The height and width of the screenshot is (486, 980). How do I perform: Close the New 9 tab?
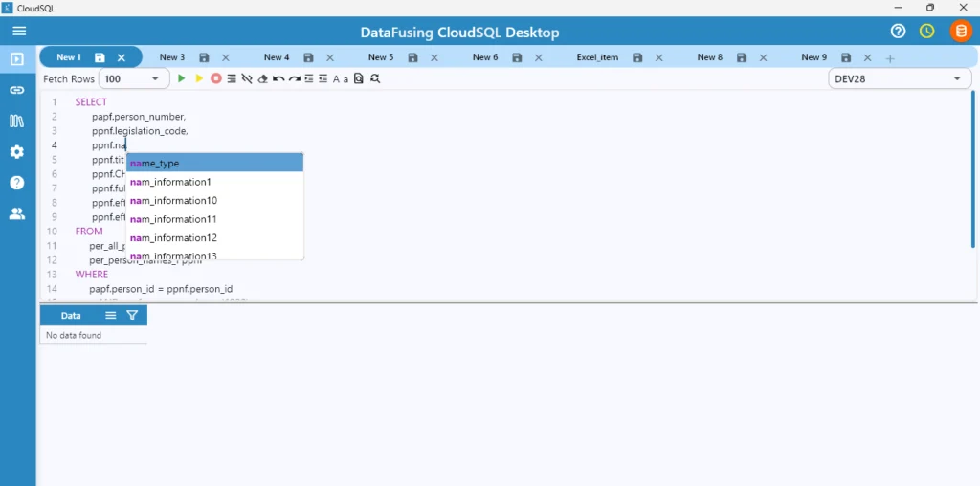click(x=867, y=57)
